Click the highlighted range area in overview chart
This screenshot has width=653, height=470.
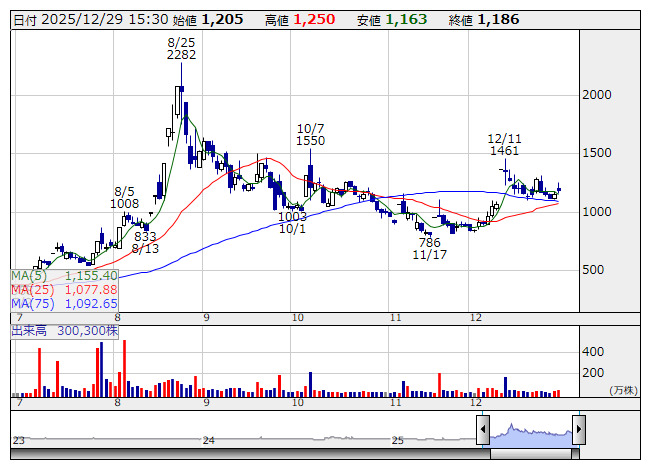click(530, 431)
